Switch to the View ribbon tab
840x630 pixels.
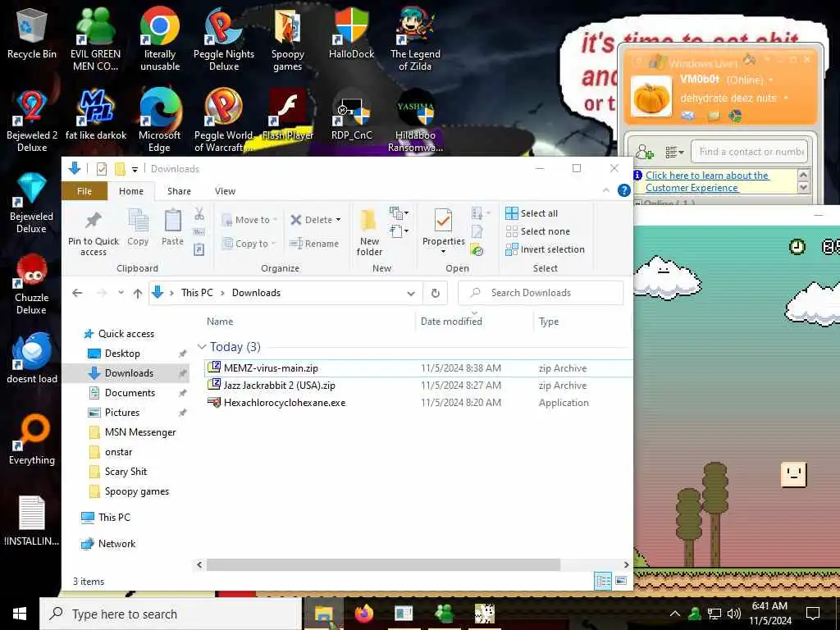click(225, 191)
